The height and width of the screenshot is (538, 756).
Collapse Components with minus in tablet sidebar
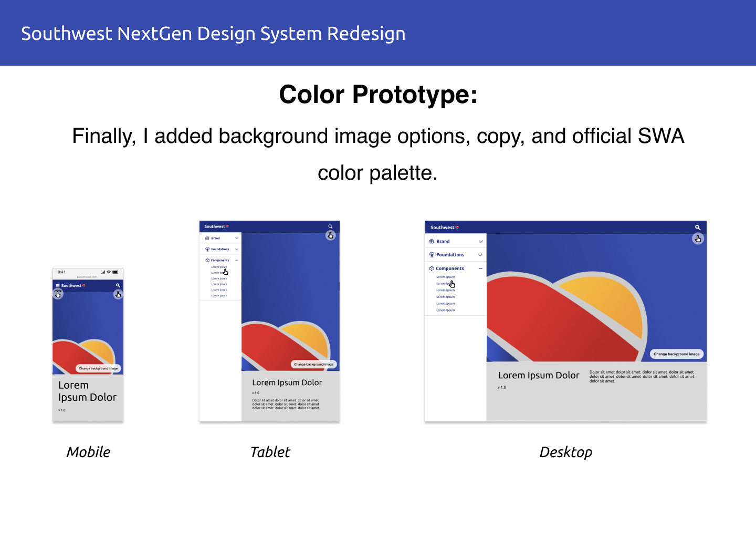click(x=237, y=260)
